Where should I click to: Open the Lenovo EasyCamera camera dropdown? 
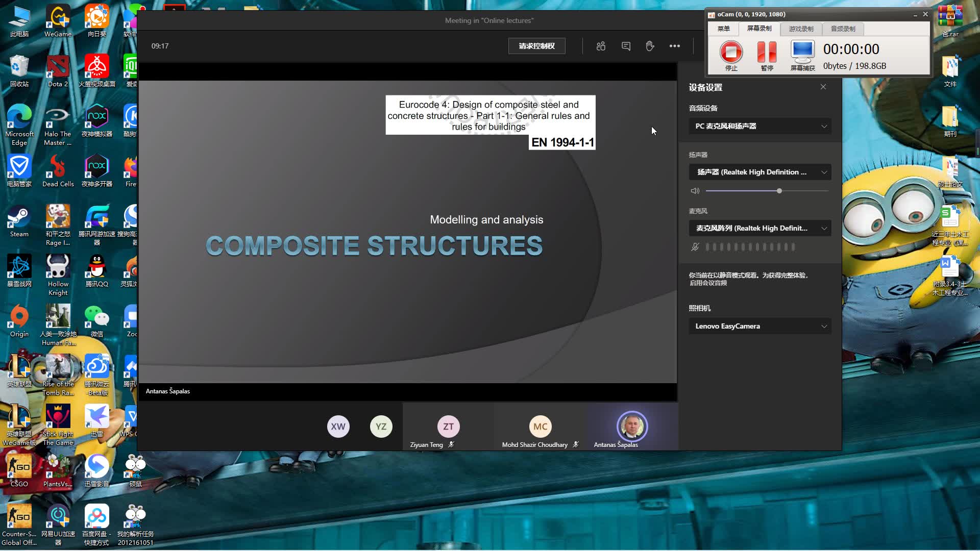pyautogui.click(x=759, y=326)
